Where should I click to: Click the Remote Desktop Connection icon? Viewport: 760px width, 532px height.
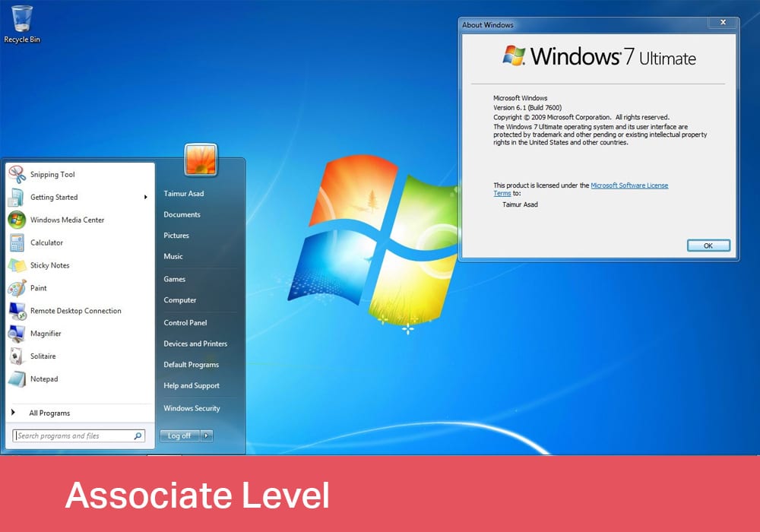[x=17, y=311]
